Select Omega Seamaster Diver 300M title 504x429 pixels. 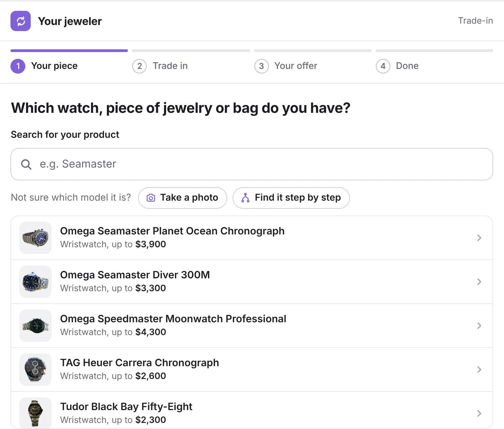135,275
